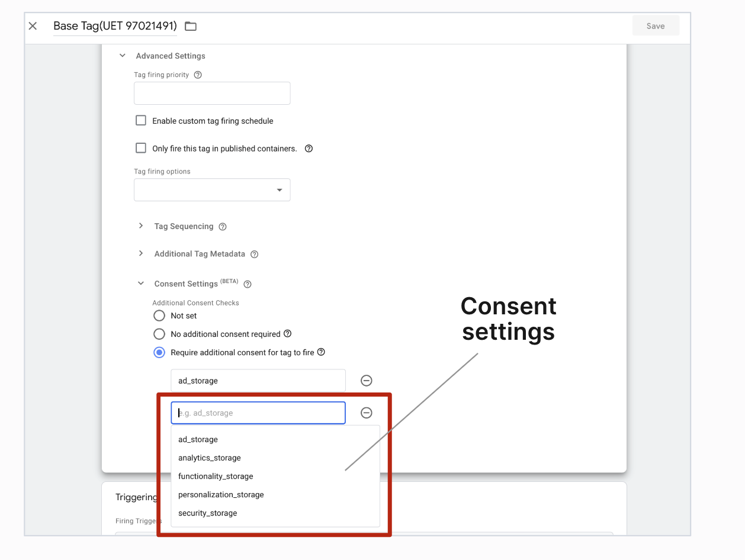Open help for Additional Tag Metadata
745x560 pixels.
coord(254,253)
